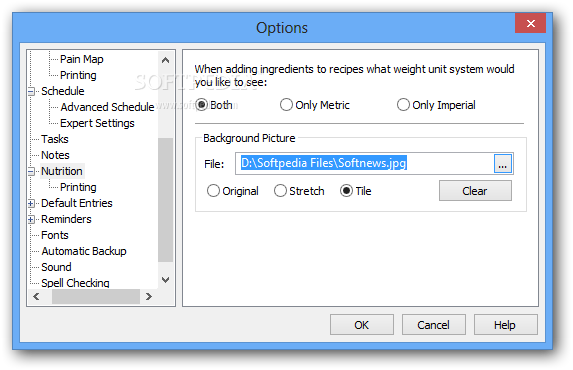Collapse the Schedule tree node
Image resolution: width=573 pixels, height=370 pixels.
coord(31,91)
